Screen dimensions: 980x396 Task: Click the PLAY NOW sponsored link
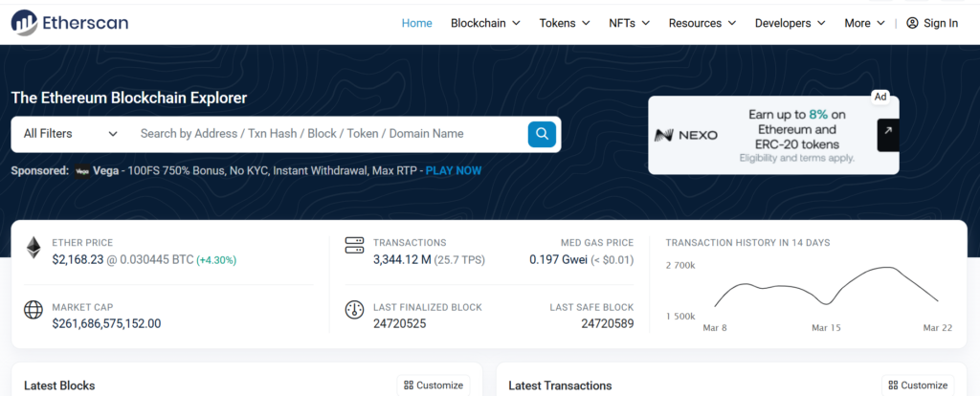[454, 170]
